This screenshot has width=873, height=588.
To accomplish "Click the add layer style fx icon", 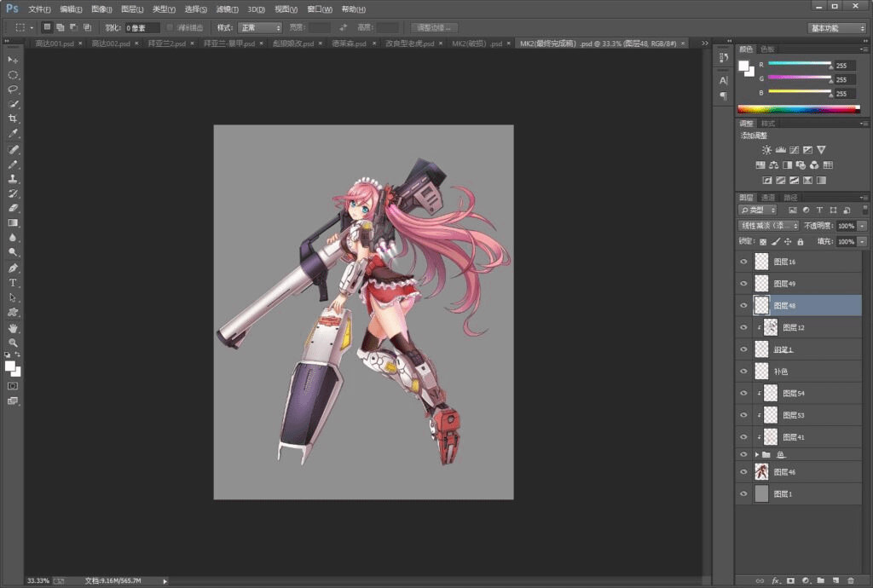I will (776, 581).
